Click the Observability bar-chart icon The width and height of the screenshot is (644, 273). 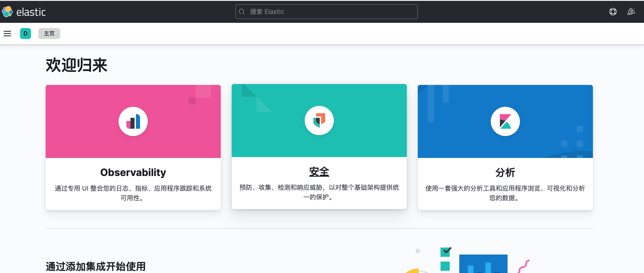133,121
